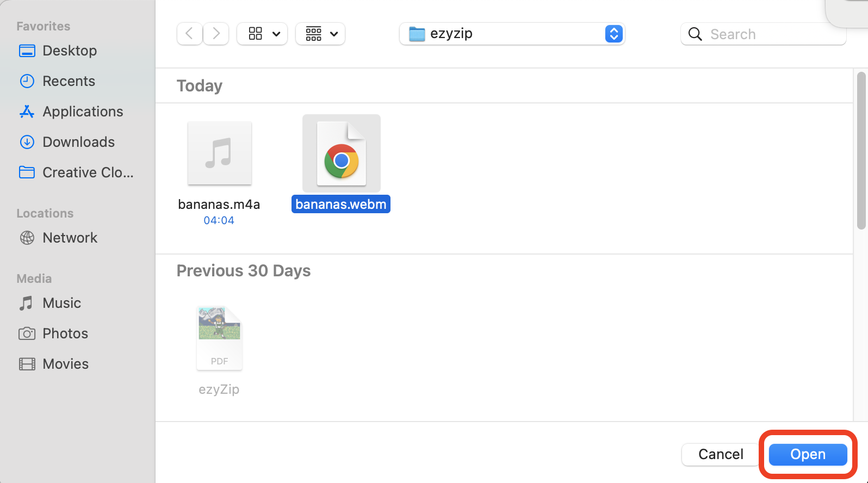Click the search magnifier icon
Viewport: 868px width, 483px height.
coord(695,34)
